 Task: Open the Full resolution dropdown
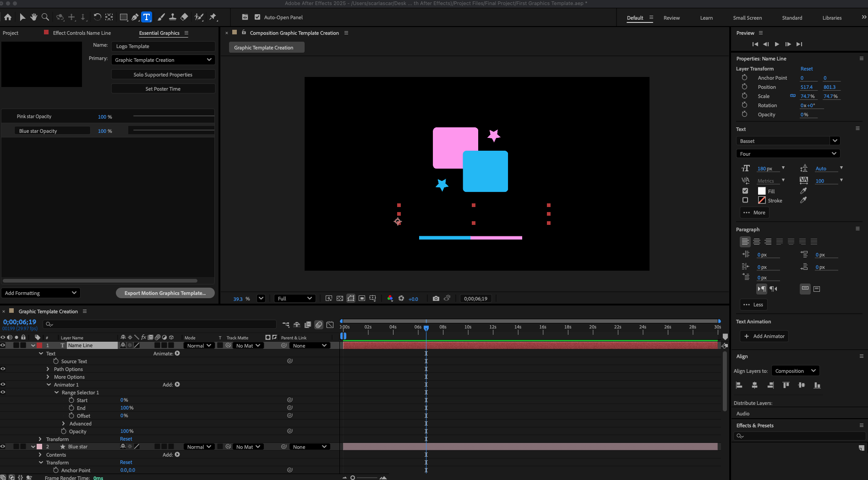pyautogui.click(x=295, y=299)
